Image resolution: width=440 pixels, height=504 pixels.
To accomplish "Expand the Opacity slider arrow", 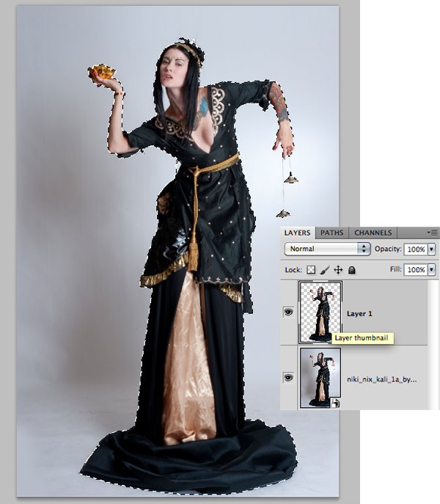I will (432, 249).
